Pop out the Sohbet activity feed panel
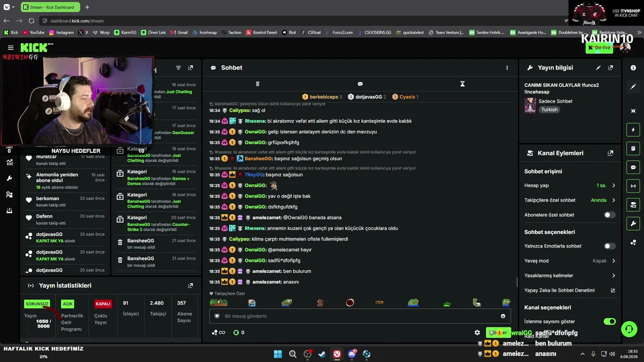The height and width of the screenshot is (362, 644). (190, 68)
